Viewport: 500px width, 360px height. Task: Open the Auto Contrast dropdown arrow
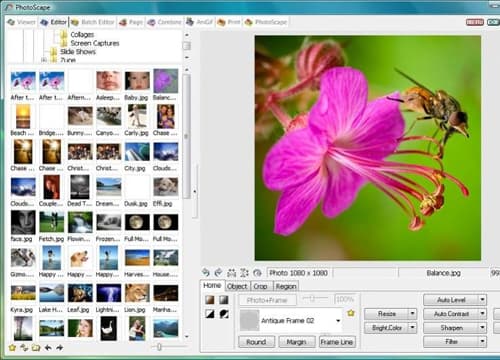[x=482, y=314]
